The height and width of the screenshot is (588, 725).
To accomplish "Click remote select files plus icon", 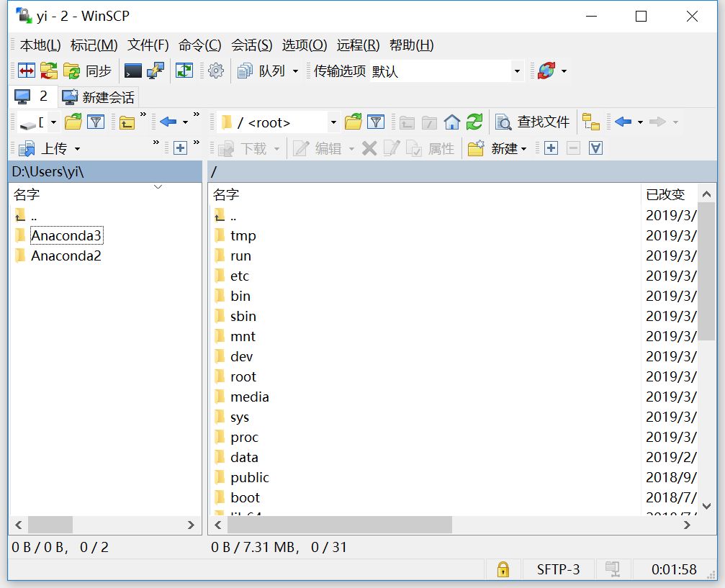I will pyautogui.click(x=551, y=148).
